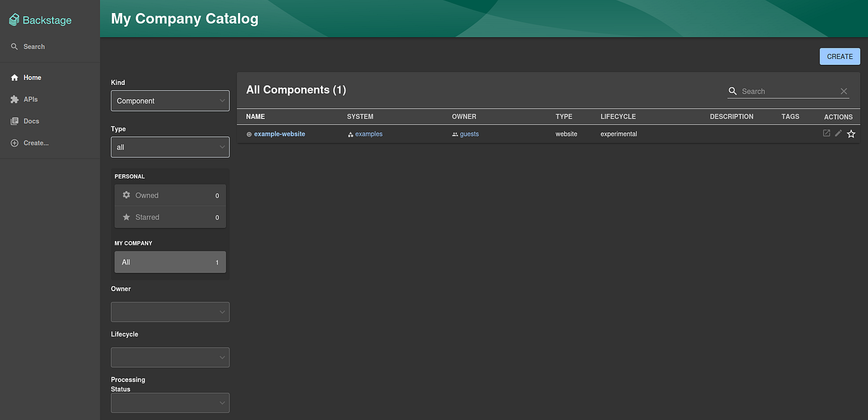Go to Home in sidebar
868x420 pixels.
50,77
